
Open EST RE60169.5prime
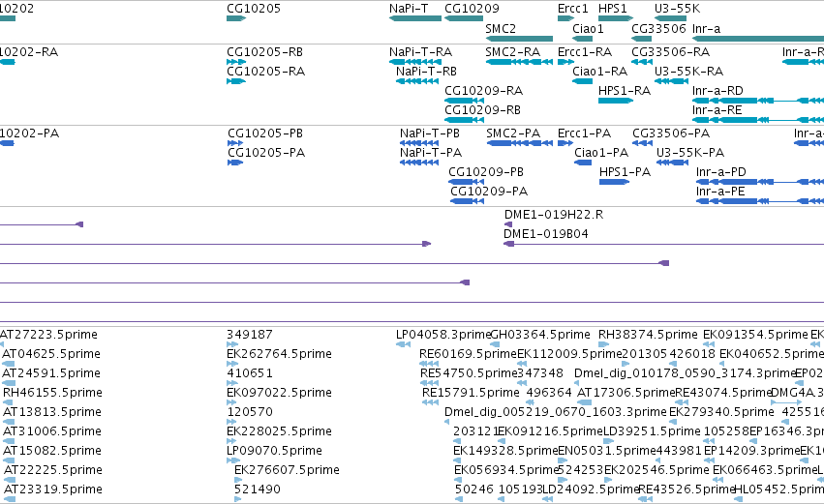[429, 364]
